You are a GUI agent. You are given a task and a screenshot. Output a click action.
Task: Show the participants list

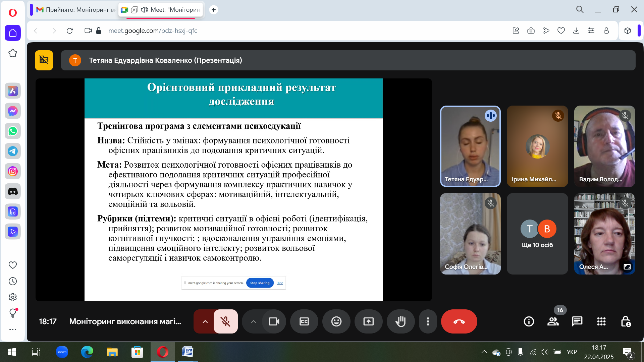(553, 321)
